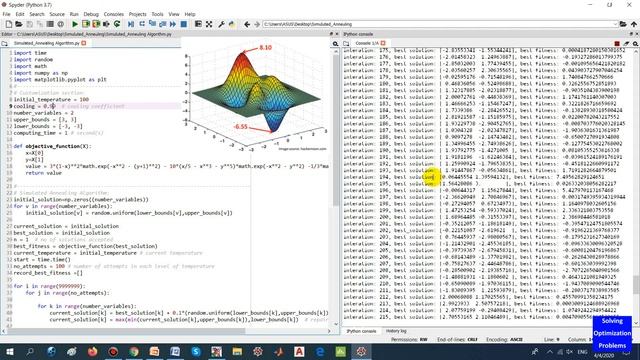Image resolution: width=640 pixels, height=360 pixels.
Task: Debug: run the current line
Action: click(x=142, y=24)
